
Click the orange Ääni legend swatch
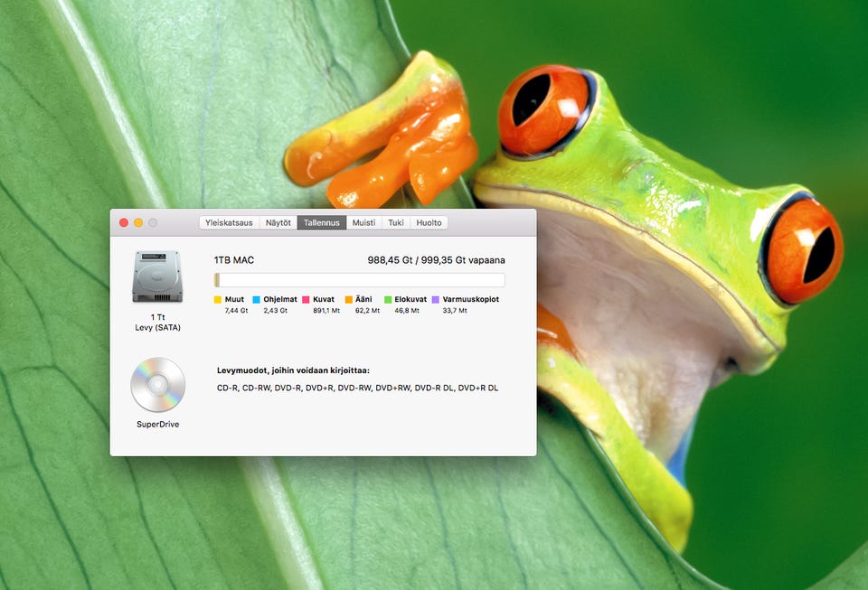[x=349, y=300]
